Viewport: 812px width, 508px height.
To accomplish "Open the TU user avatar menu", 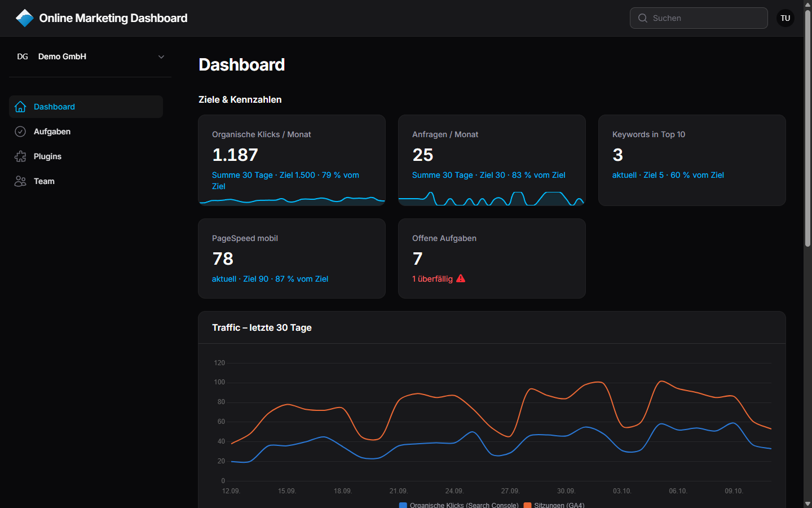I will pyautogui.click(x=785, y=18).
